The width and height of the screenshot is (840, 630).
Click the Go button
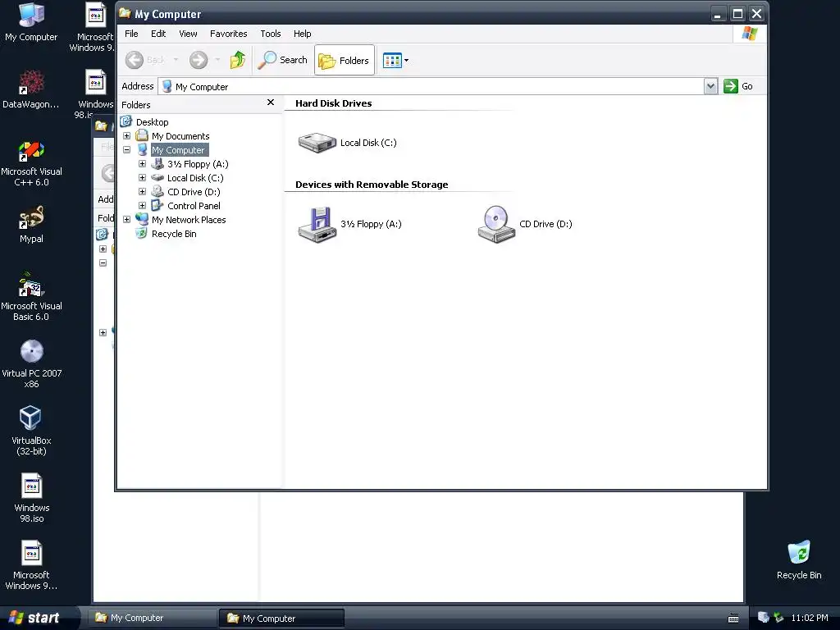click(x=738, y=86)
